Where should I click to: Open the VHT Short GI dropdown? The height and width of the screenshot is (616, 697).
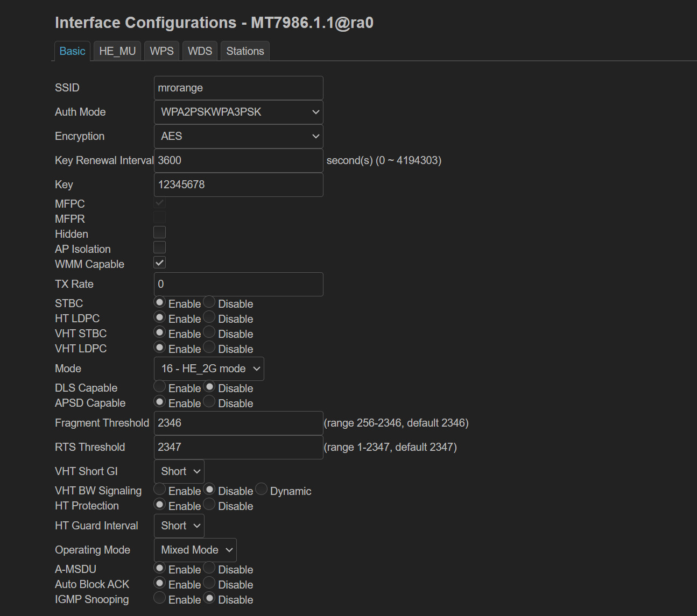(179, 471)
